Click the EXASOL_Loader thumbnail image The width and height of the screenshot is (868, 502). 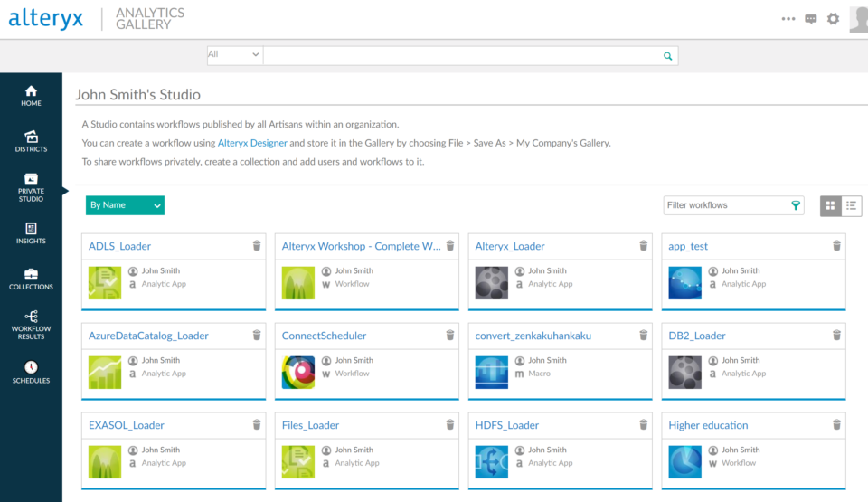pyautogui.click(x=105, y=462)
